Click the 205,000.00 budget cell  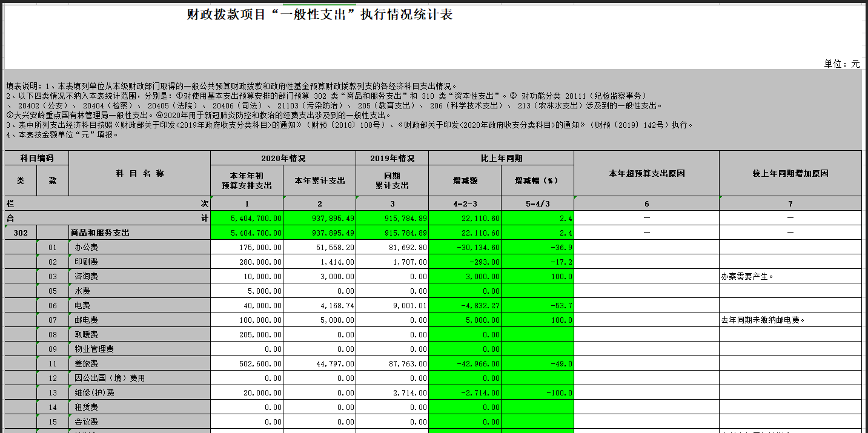(247, 334)
